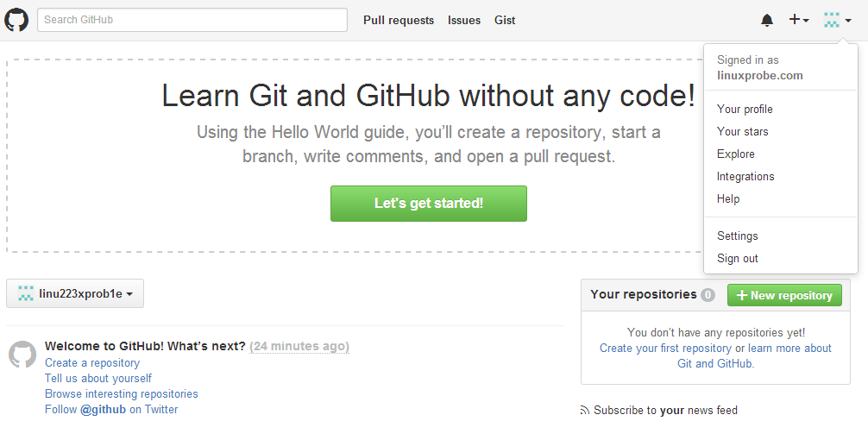
Task: Sign out from the user menu
Action: pyautogui.click(x=737, y=259)
